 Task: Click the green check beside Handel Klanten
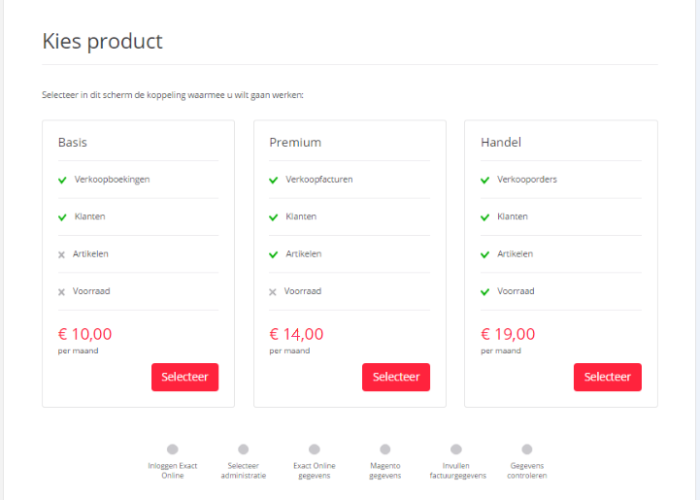485,217
